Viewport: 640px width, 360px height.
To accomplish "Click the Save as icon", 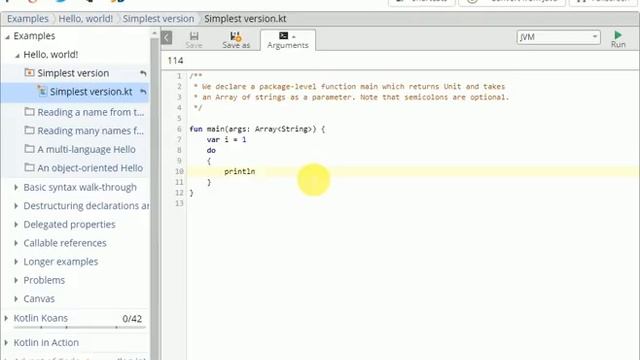I will click(x=236, y=36).
